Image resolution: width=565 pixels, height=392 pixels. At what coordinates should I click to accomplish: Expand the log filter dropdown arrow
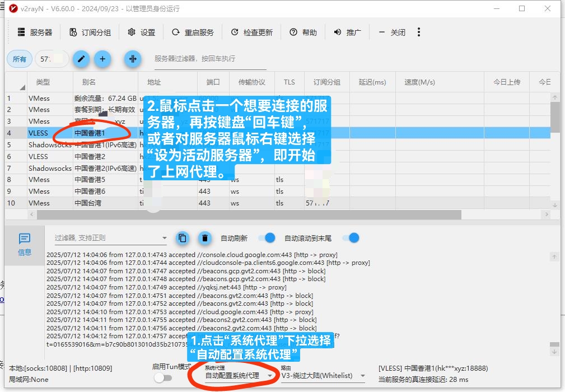[164, 238]
